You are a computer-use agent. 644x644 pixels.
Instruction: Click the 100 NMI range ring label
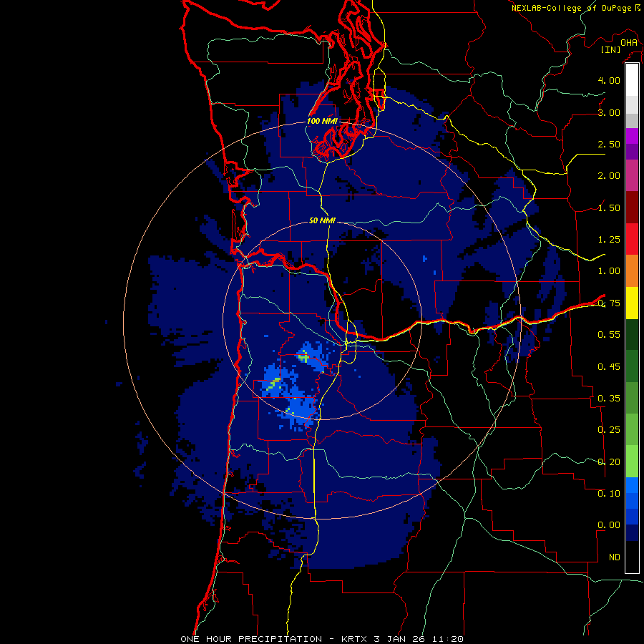coord(322,121)
